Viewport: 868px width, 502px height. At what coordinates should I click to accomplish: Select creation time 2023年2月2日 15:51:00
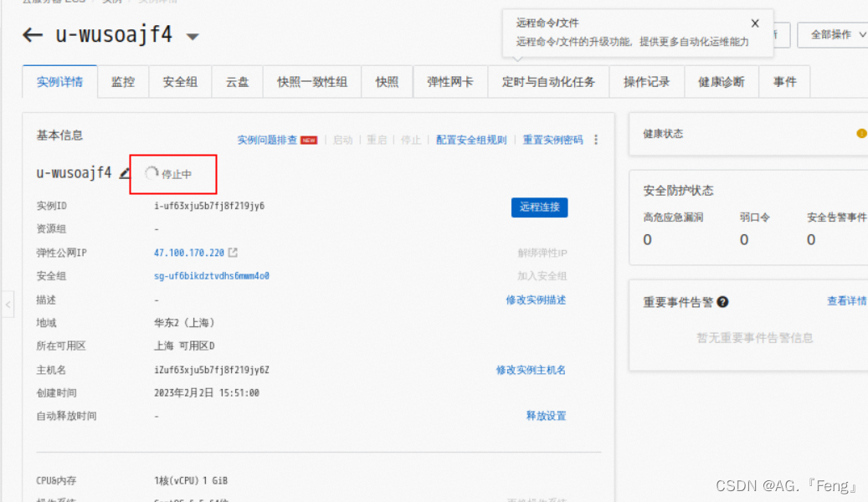tap(207, 393)
